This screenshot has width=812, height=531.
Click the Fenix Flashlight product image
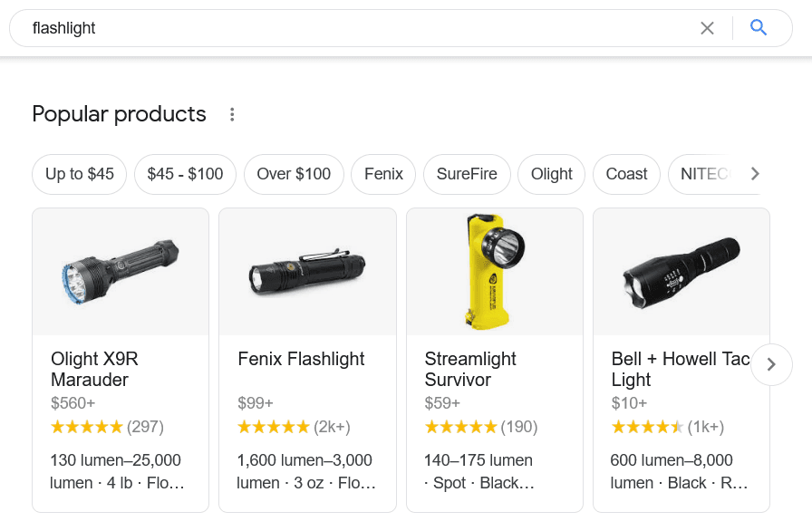click(307, 271)
